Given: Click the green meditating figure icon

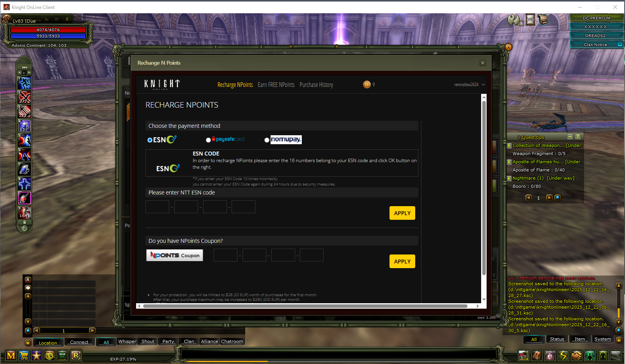Looking at the screenshot, I should pyautogui.click(x=603, y=355).
